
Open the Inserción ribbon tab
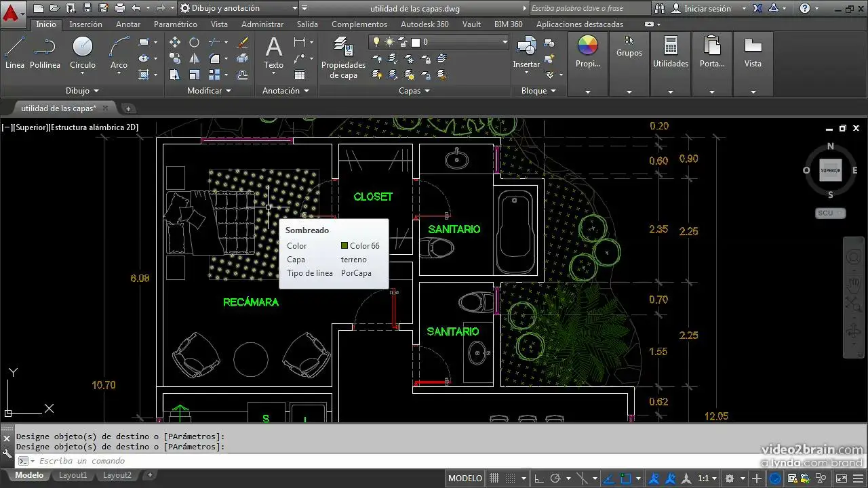tap(86, 24)
